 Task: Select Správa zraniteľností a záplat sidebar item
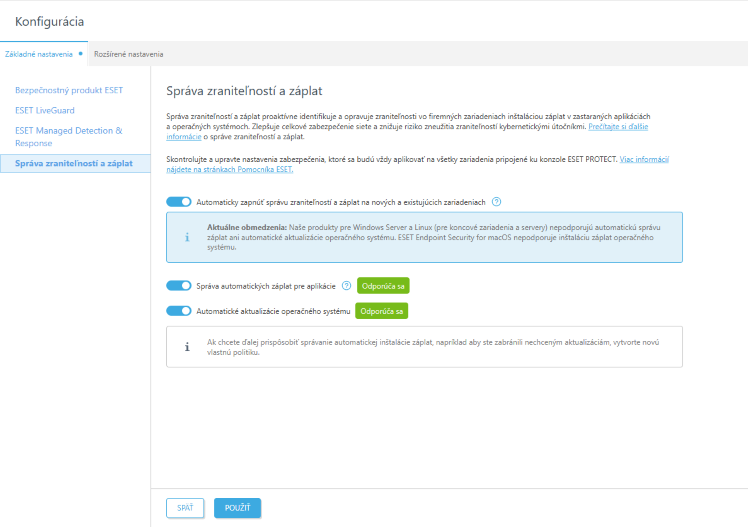(x=75, y=163)
